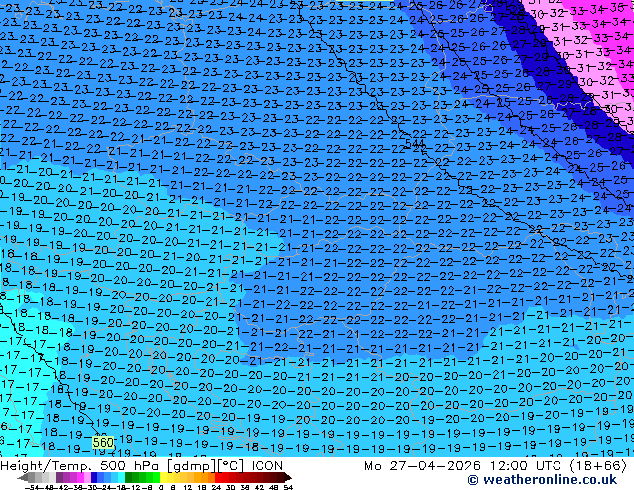Pick the magenta legend swatch near -36

coord(80,477)
